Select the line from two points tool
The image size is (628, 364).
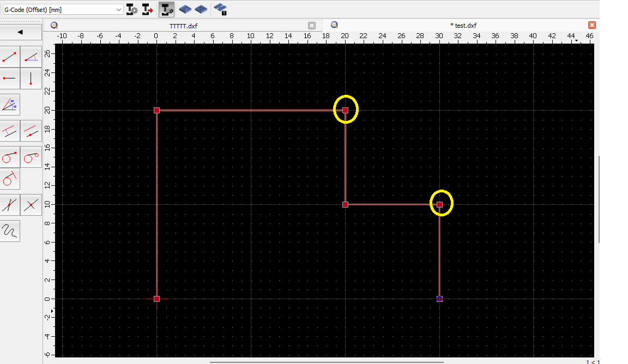[10, 57]
